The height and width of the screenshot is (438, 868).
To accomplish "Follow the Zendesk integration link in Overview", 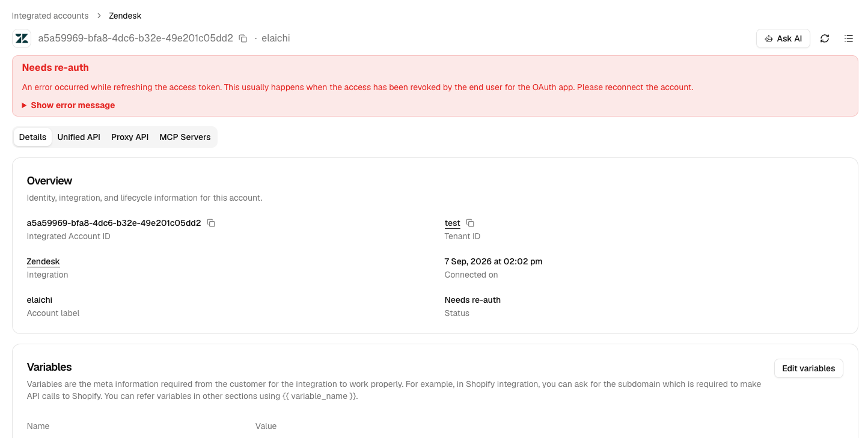I will 43,261.
